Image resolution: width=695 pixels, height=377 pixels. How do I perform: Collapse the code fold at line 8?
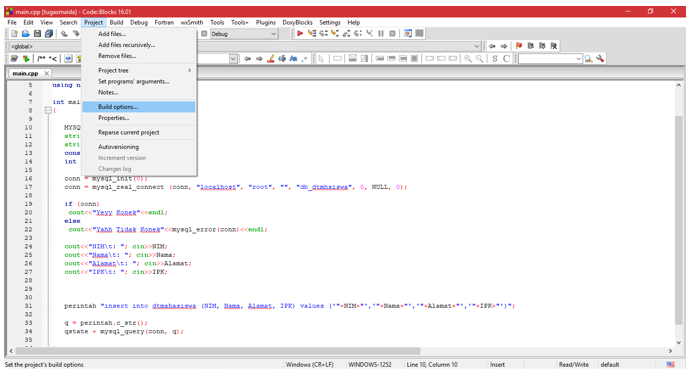[x=48, y=110]
